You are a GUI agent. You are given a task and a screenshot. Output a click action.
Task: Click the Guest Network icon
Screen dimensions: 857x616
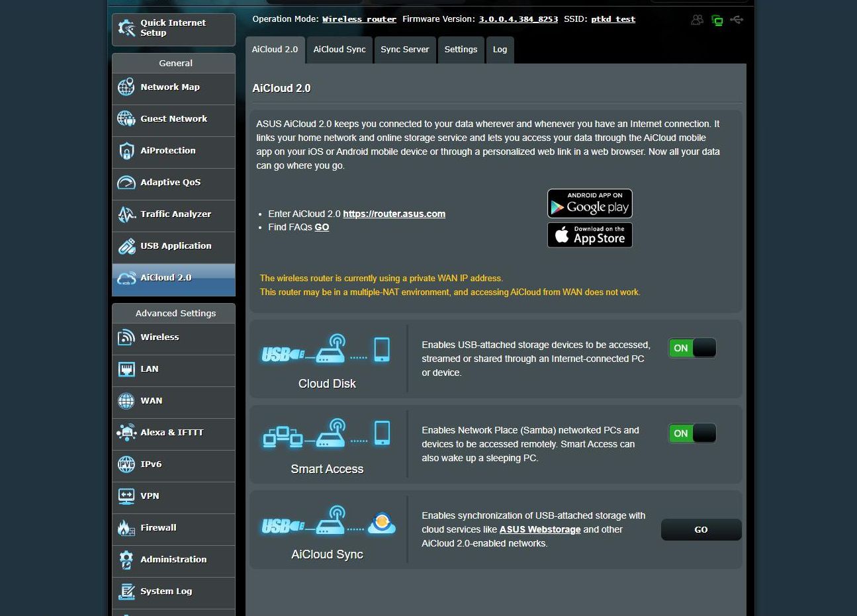click(126, 119)
